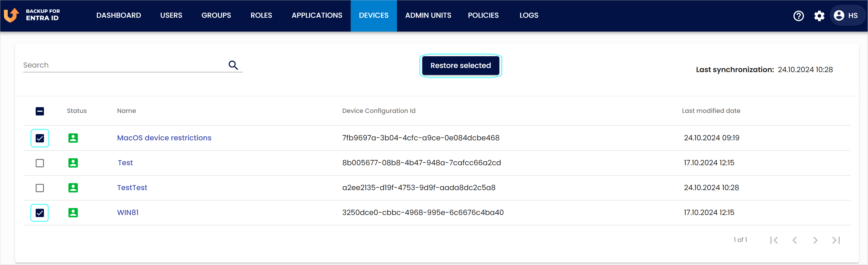Switch to the Users tab

tap(171, 15)
